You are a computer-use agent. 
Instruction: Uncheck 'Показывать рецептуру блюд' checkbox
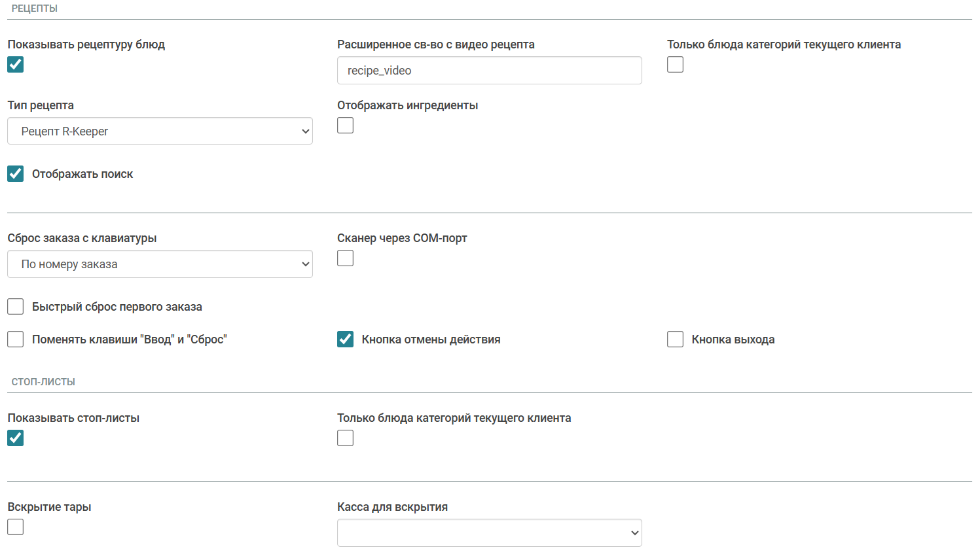click(16, 65)
